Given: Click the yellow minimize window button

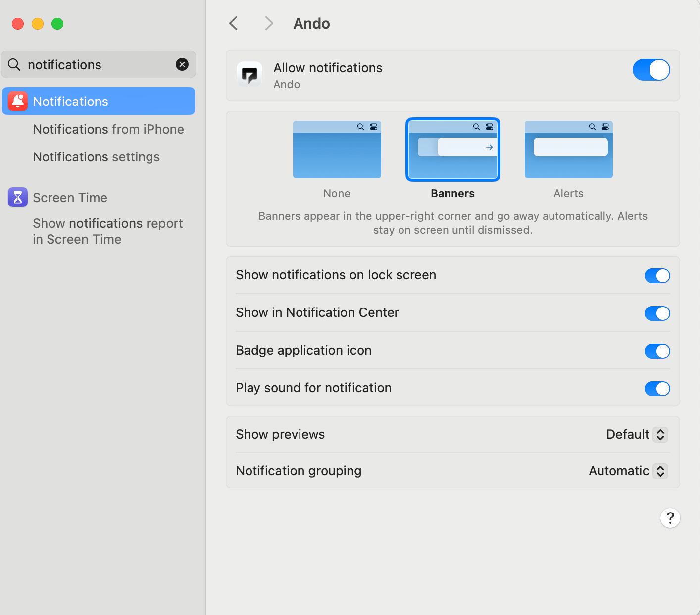Looking at the screenshot, I should 38,24.
